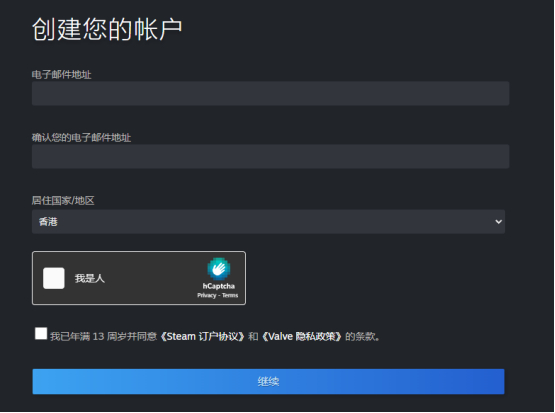
Task: Open the 《Valve 隐私政策》 link
Action: point(301,336)
